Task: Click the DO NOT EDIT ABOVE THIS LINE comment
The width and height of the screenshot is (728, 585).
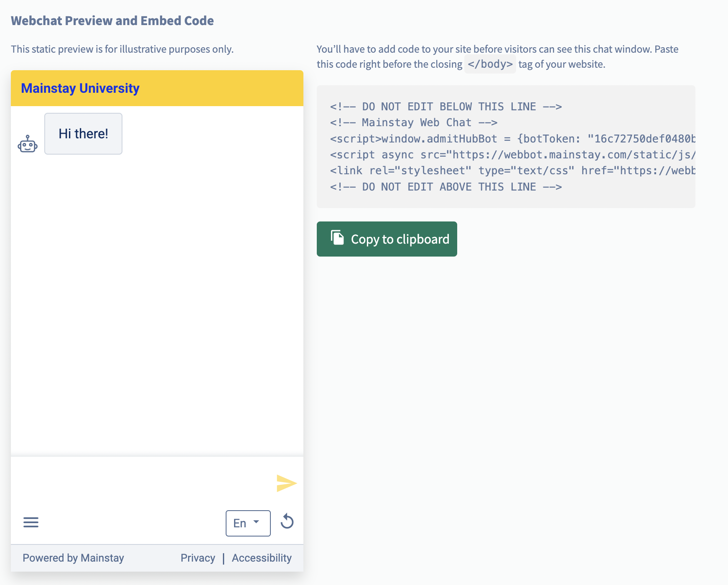Action: pyautogui.click(x=446, y=187)
